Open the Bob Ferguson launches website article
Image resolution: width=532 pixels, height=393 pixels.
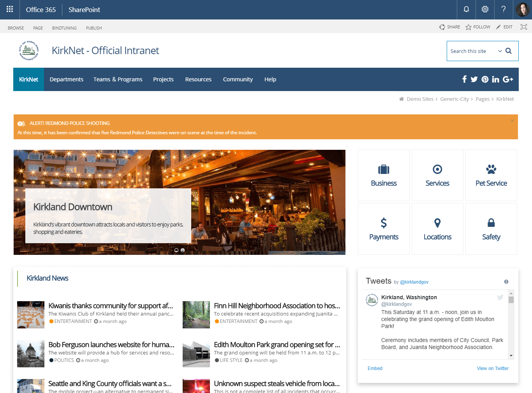pyautogui.click(x=111, y=345)
